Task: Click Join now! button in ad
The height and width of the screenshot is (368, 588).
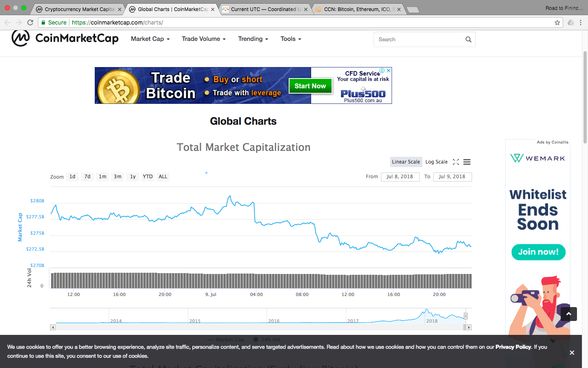Action: pyautogui.click(x=538, y=252)
